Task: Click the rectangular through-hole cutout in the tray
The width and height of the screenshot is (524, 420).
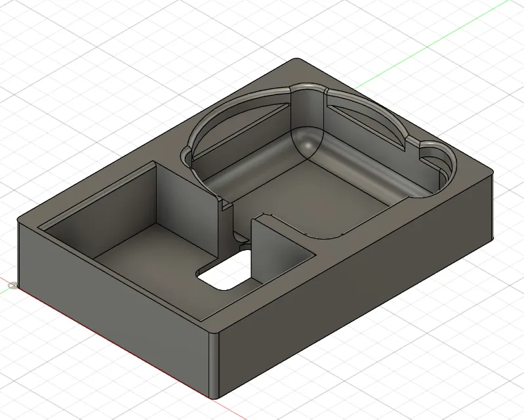Action: point(224,272)
